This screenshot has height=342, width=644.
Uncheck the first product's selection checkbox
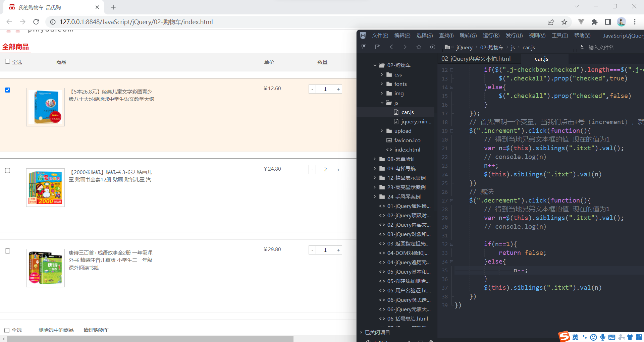pos(7,90)
